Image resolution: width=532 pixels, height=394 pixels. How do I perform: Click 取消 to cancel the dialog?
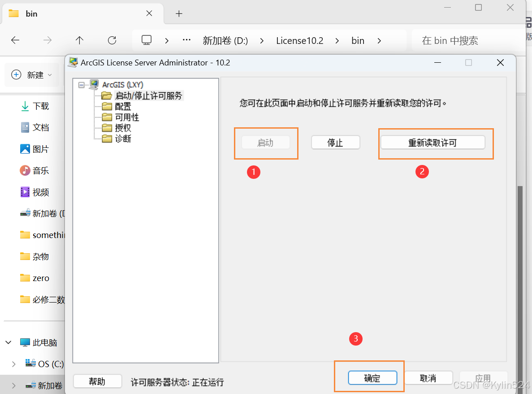coord(428,378)
